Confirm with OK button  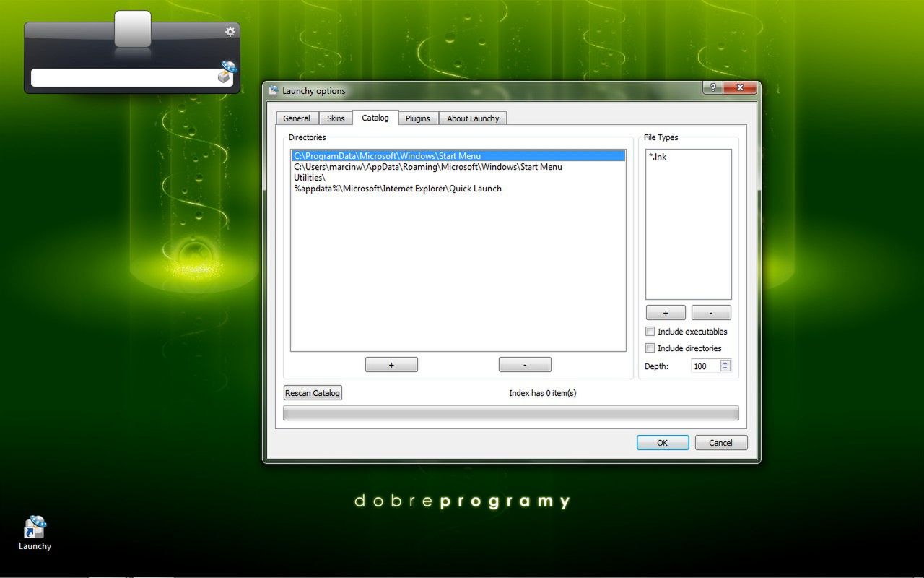tap(663, 443)
